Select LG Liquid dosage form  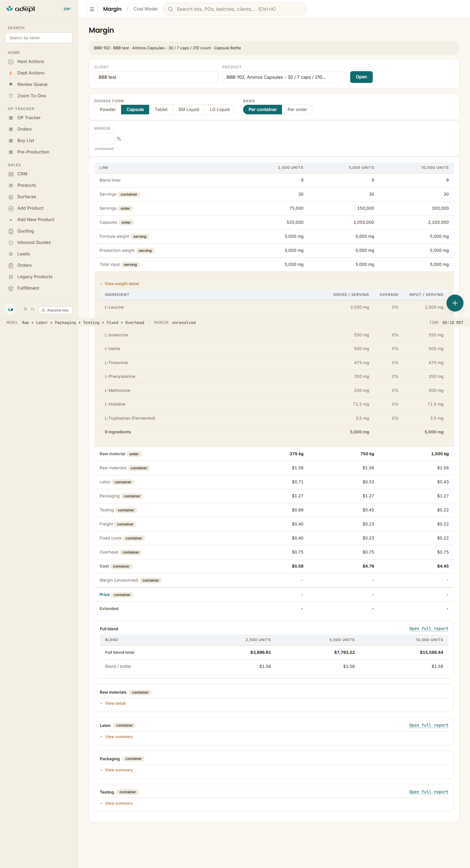[220, 110]
